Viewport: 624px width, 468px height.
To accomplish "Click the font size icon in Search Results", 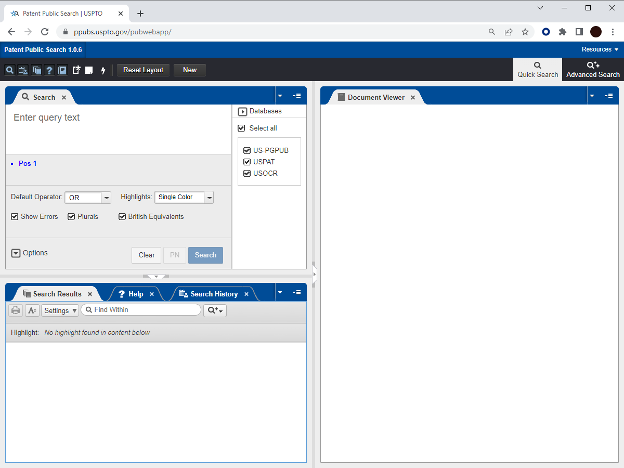I will point(32,311).
